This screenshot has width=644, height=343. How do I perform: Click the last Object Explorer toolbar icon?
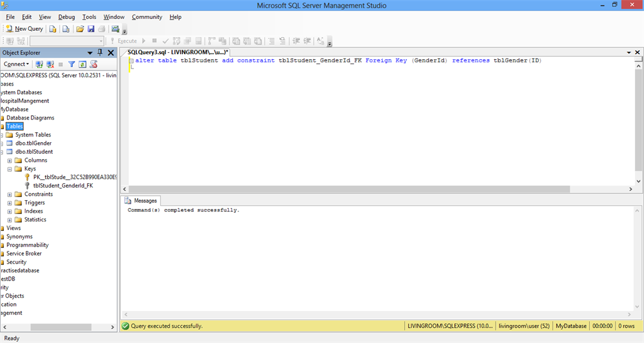[94, 64]
